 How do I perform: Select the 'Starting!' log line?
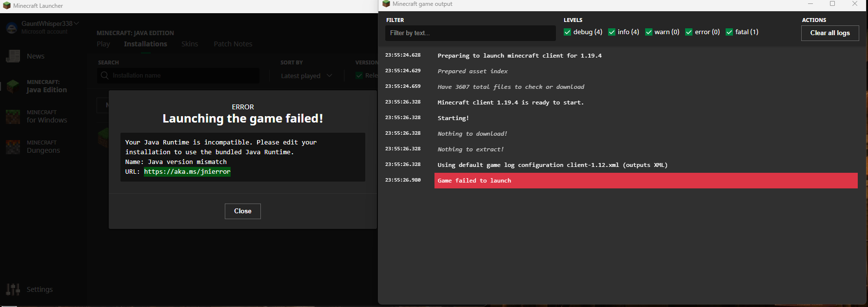[453, 118]
